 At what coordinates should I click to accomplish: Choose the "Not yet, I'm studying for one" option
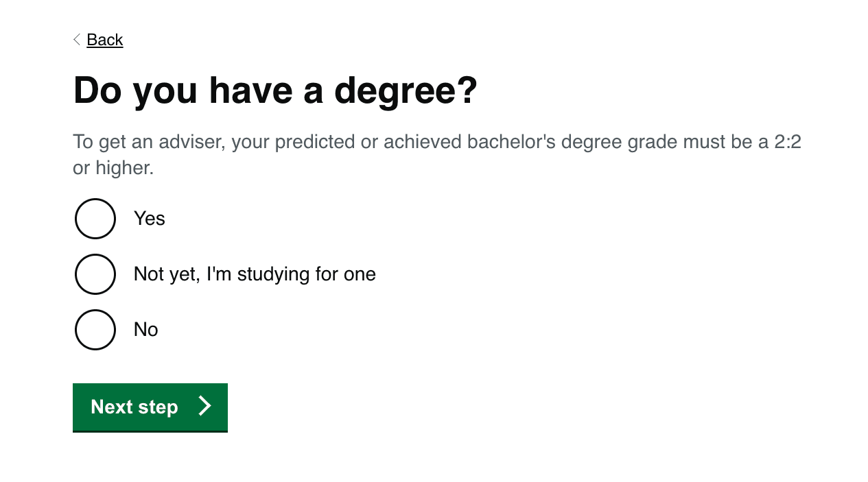coord(95,274)
